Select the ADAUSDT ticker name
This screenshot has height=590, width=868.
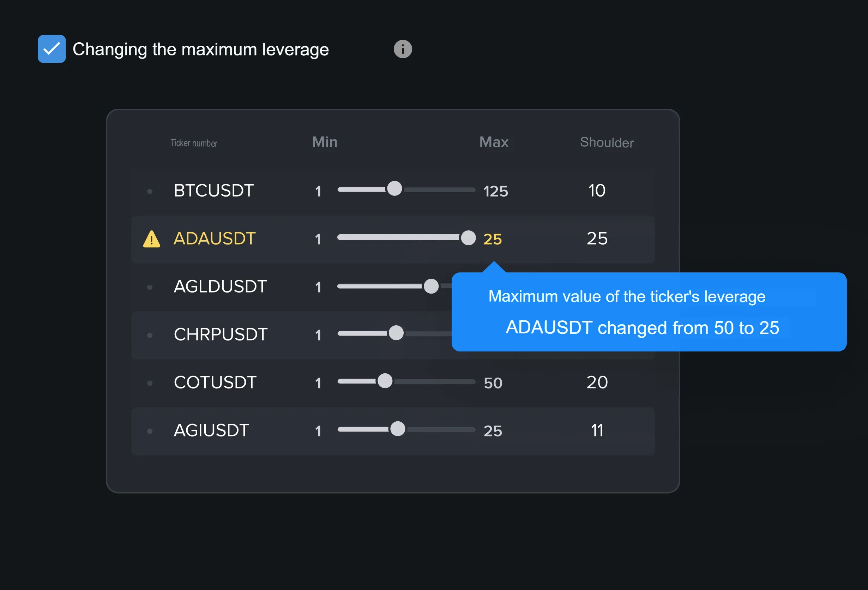click(x=215, y=238)
